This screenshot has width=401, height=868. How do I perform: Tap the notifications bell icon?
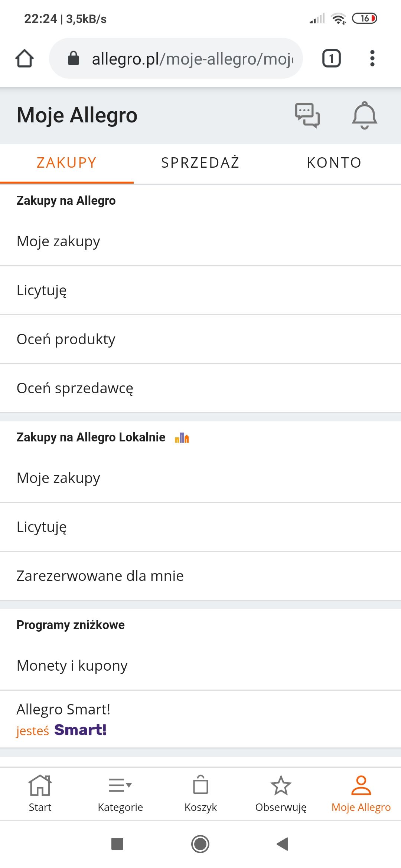[364, 115]
